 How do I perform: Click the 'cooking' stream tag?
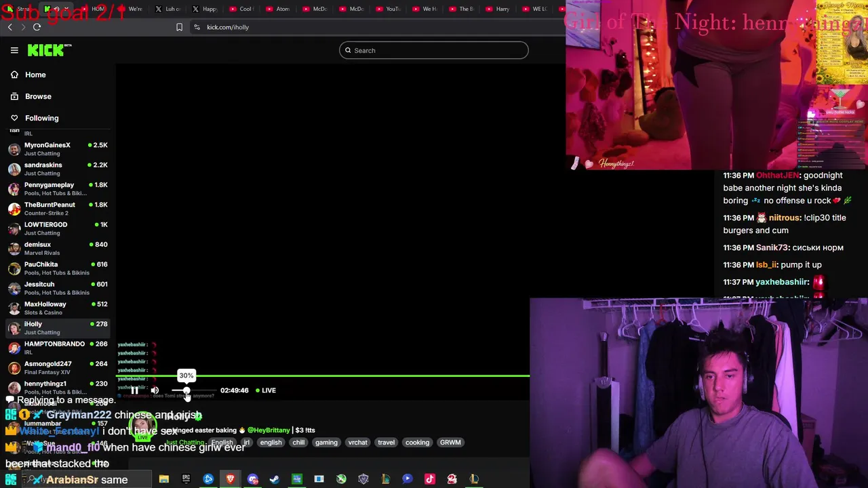(x=417, y=443)
